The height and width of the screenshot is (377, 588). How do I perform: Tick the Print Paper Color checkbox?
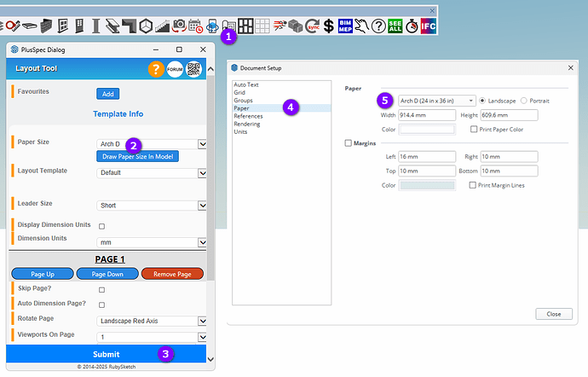point(474,129)
